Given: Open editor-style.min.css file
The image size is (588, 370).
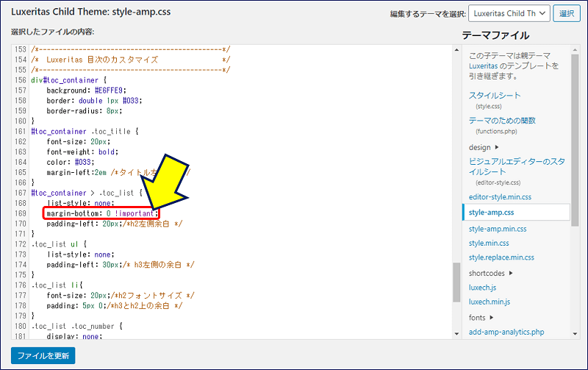Looking at the screenshot, I should pyautogui.click(x=500, y=197).
